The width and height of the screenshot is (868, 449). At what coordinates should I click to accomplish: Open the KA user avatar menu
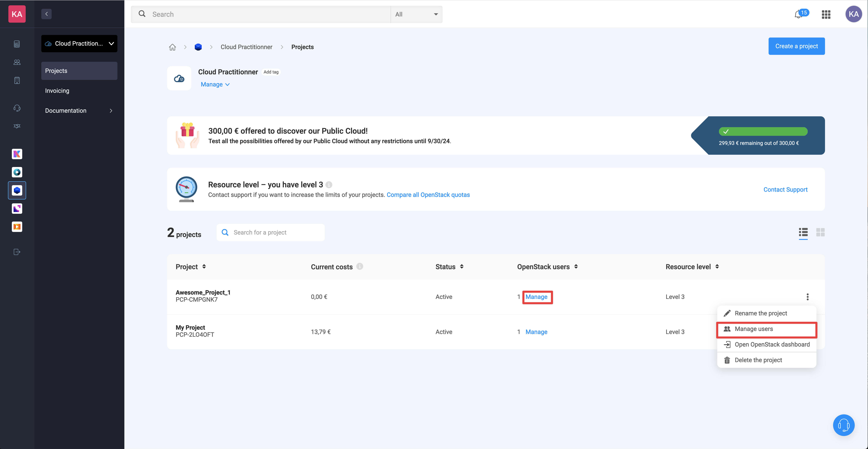tap(854, 14)
